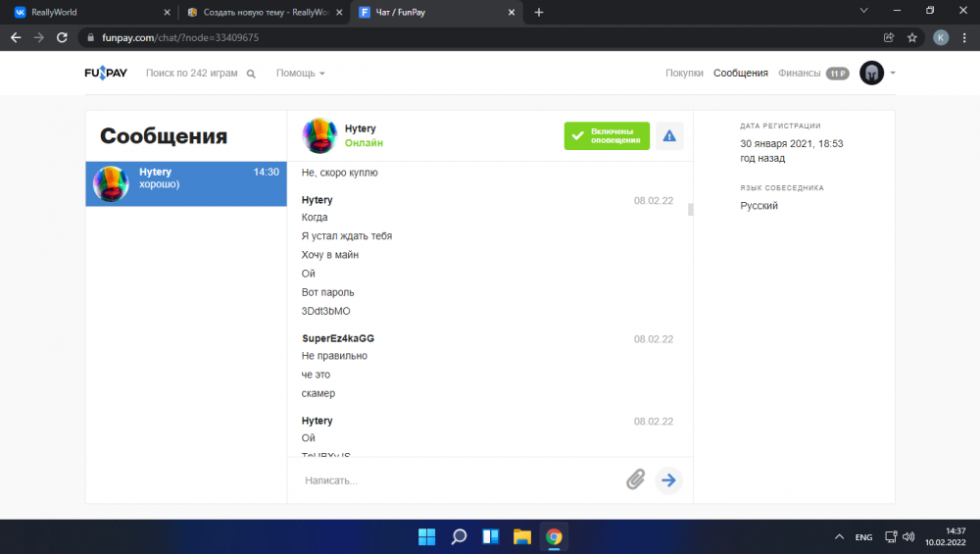Screen dimensions: 980x554
Task: Grab the chat scrollbar thumb
Action: tap(690, 210)
